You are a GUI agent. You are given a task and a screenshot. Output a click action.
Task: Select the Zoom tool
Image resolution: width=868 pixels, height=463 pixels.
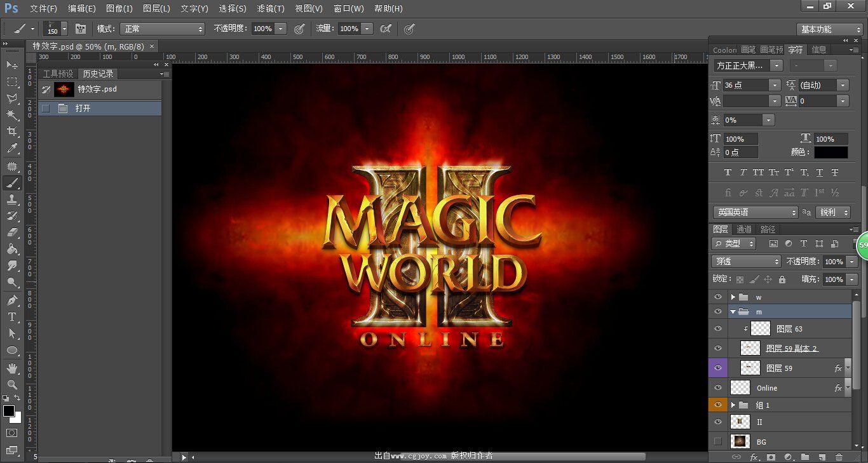[12, 384]
